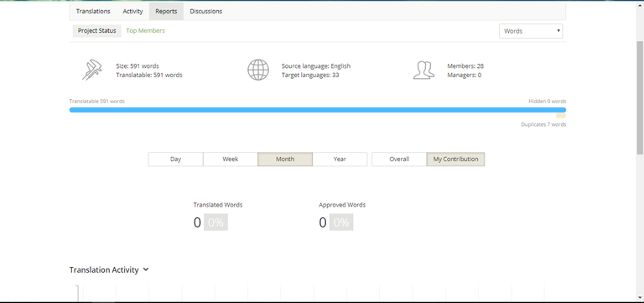
Task: Click the "Duplicates 7 words" label
Action: pyautogui.click(x=543, y=124)
